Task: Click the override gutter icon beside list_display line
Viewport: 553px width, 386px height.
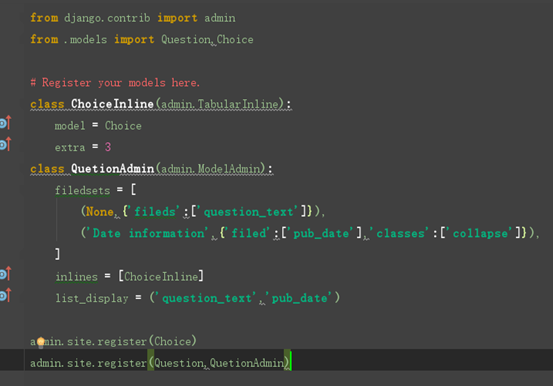Action: [x=6, y=295]
